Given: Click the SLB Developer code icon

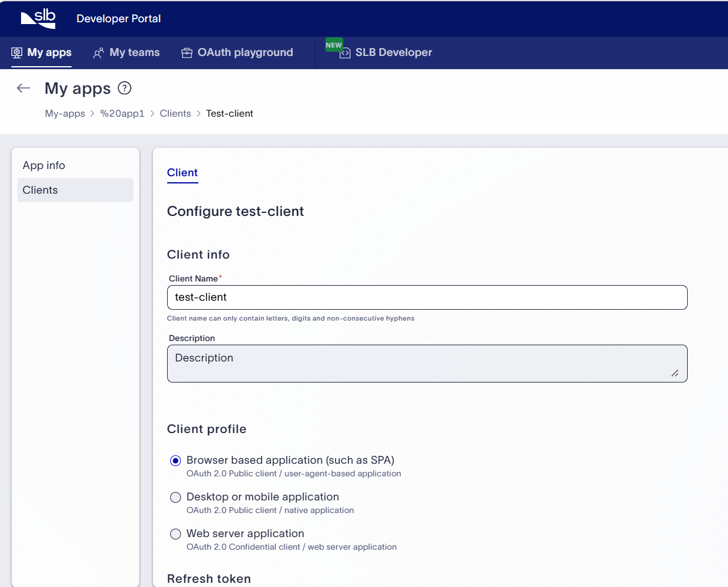Looking at the screenshot, I should [x=345, y=53].
